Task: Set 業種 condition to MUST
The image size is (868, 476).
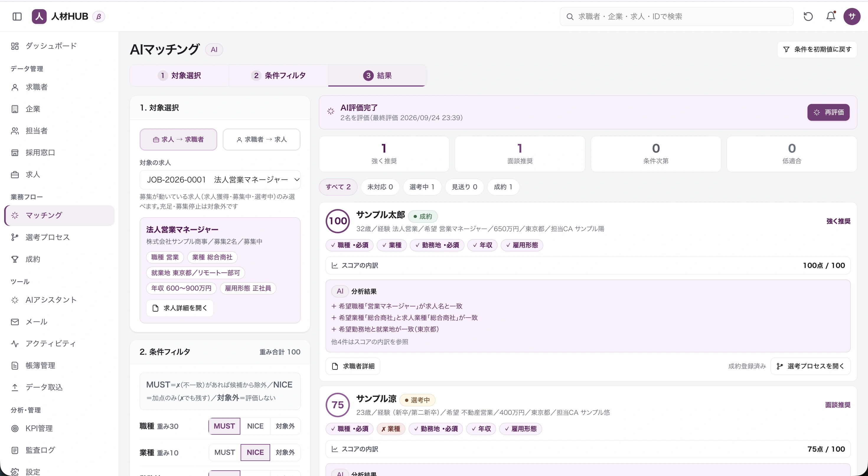Action: [224, 452]
